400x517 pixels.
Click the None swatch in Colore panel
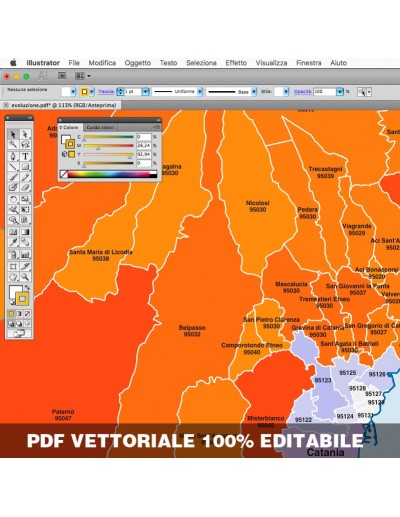[64, 174]
